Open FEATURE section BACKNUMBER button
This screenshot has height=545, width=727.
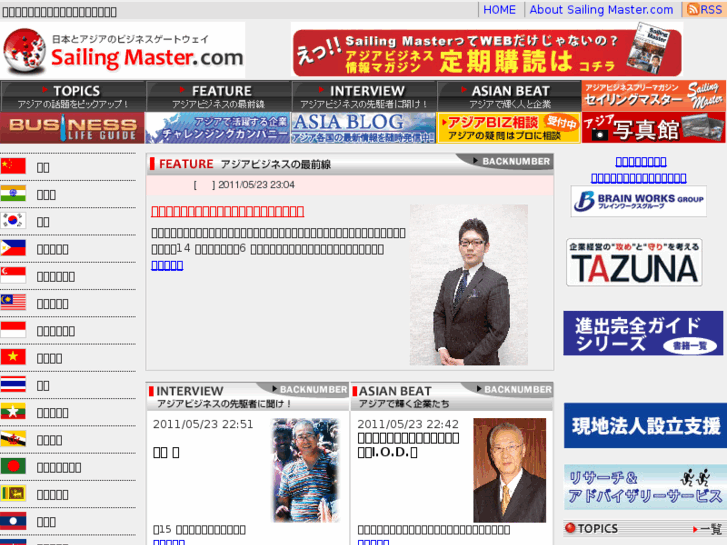pyautogui.click(x=510, y=161)
